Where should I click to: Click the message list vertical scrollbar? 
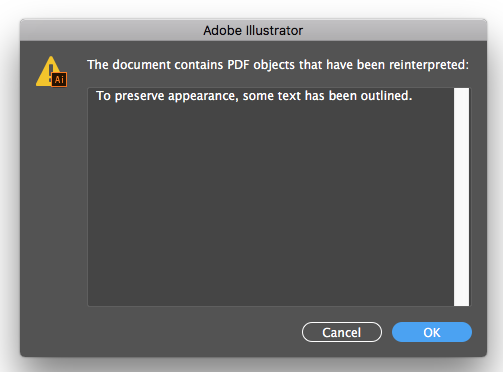coord(461,197)
